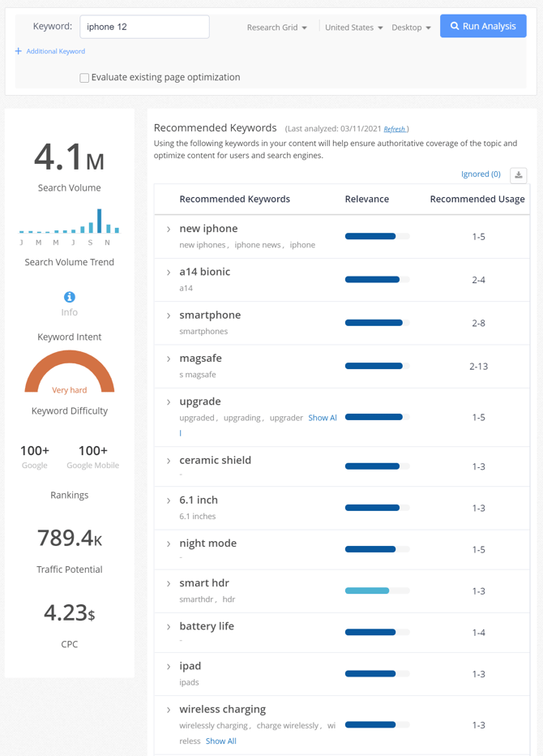Screen dimensions: 543x756
Task: Click the 2-8 usage value for smartphone
Action: coord(478,323)
